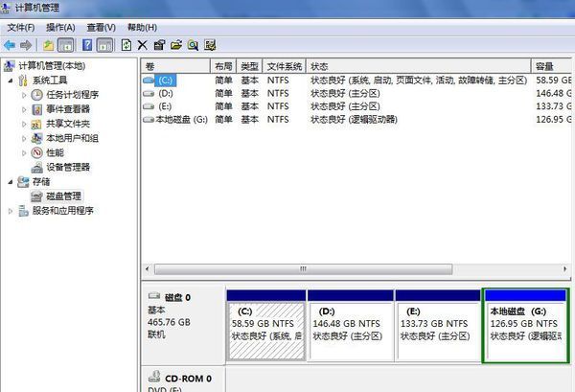Click the G: volume drive icon in list
Image resolution: width=575 pixels, height=392 pixels.
pos(149,120)
